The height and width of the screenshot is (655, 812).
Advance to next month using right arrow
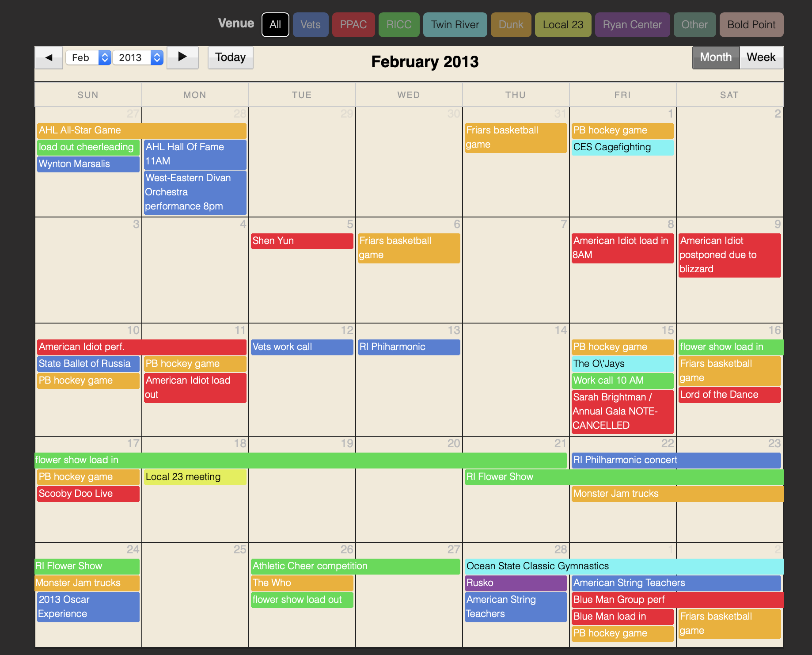point(182,57)
